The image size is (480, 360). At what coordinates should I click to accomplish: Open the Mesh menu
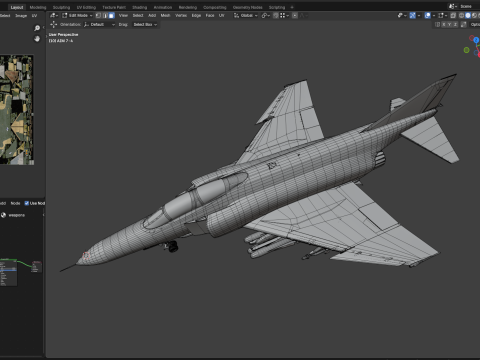click(165, 15)
